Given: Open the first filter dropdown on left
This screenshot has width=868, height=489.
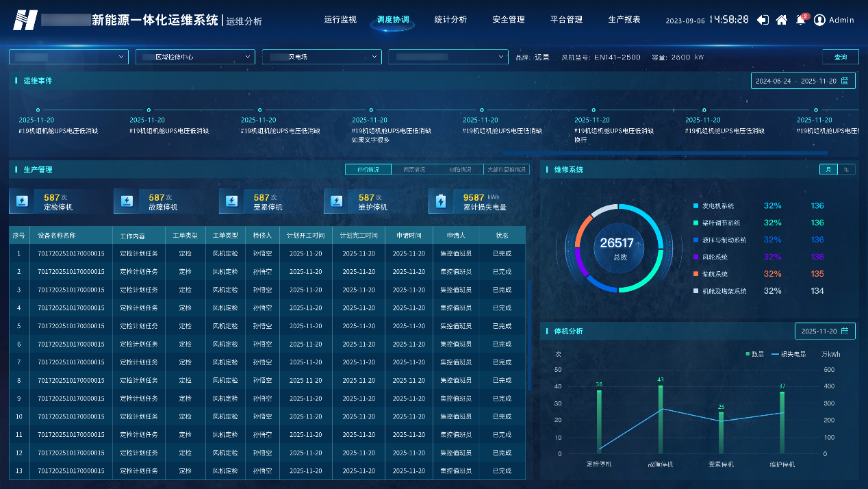Looking at the screenshot, I should pos(68,57).
